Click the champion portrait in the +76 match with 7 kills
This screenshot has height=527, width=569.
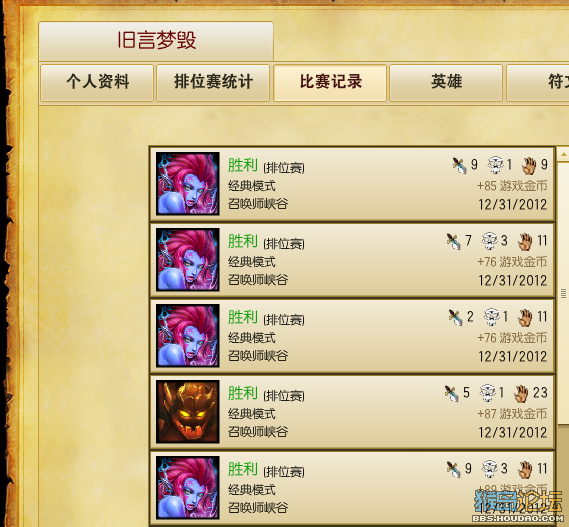pyautogui.click(x=188, y=260)
